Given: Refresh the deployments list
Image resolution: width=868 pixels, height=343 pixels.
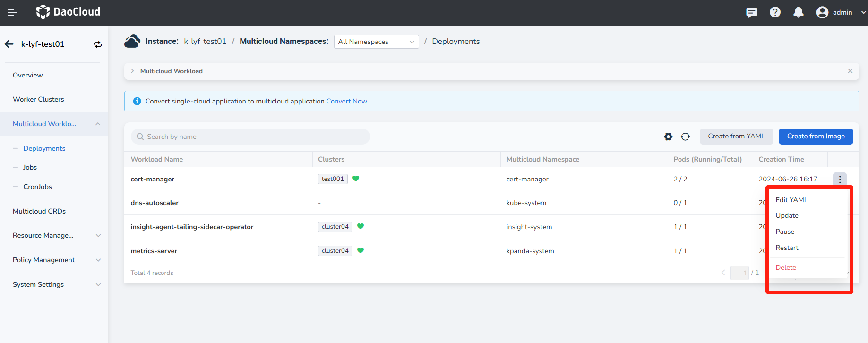Looking at the screenshot, I should [685, 137].
